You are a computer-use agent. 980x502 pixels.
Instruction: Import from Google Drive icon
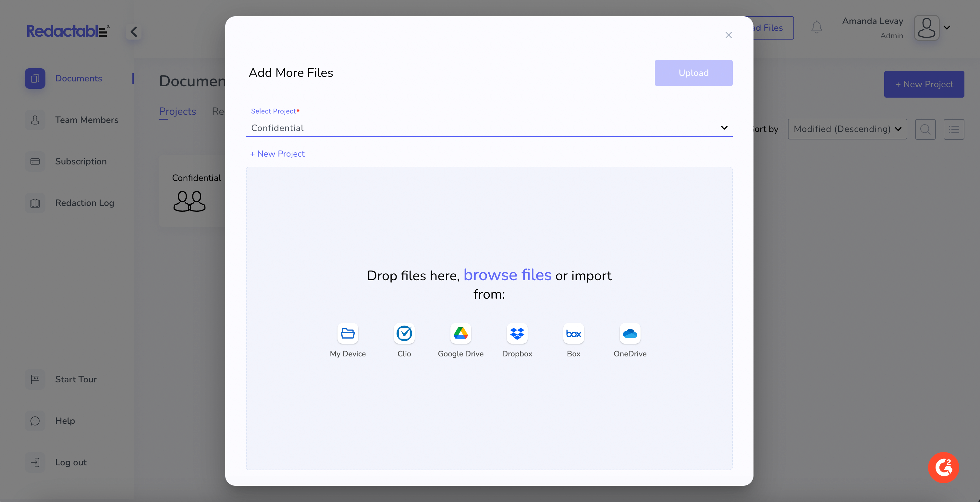[x=460, y=333]
